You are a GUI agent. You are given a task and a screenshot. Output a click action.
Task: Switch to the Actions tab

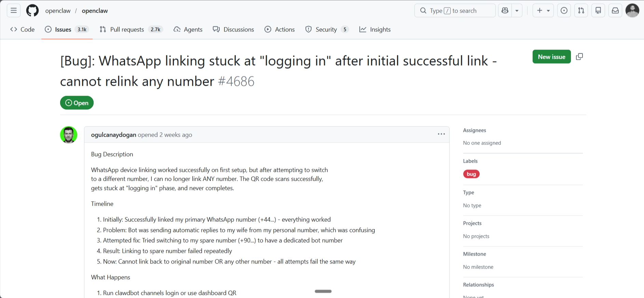point(279,29)
